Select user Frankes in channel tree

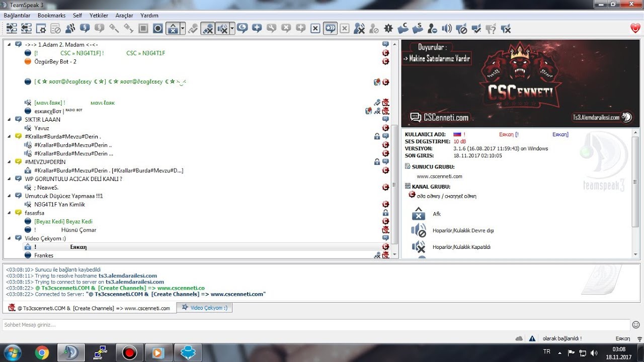44,255
